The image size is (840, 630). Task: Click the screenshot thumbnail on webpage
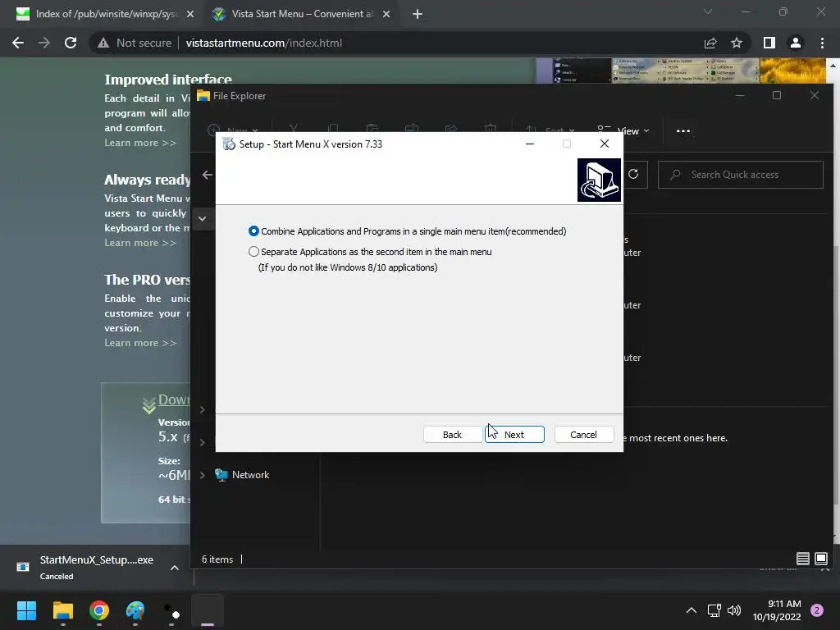coord(681,71)
